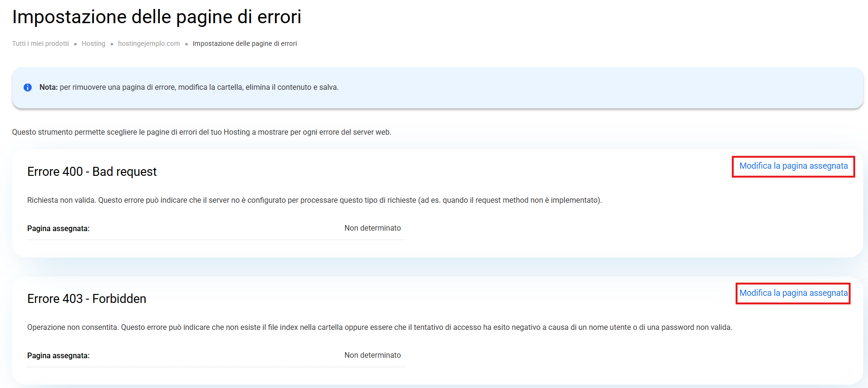Go to the Hosting breadcrumb link
868x388 pixels.
[x=94, y=43]
